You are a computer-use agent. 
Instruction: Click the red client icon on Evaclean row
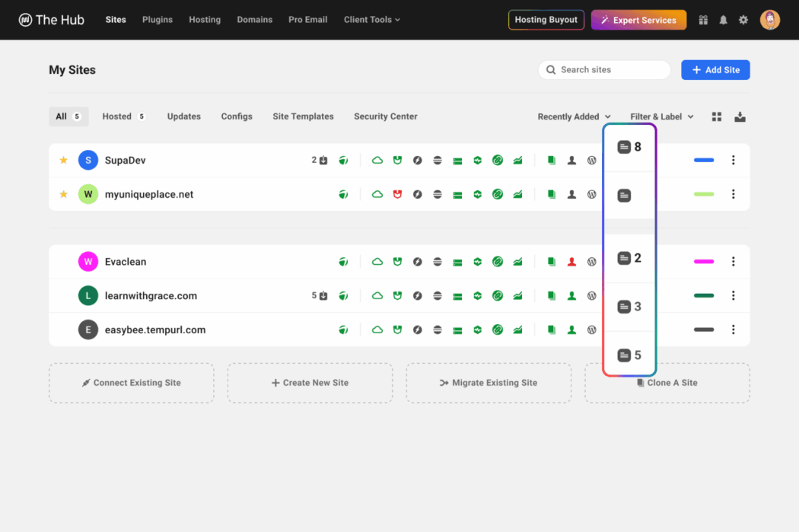[x=571, y=261]
